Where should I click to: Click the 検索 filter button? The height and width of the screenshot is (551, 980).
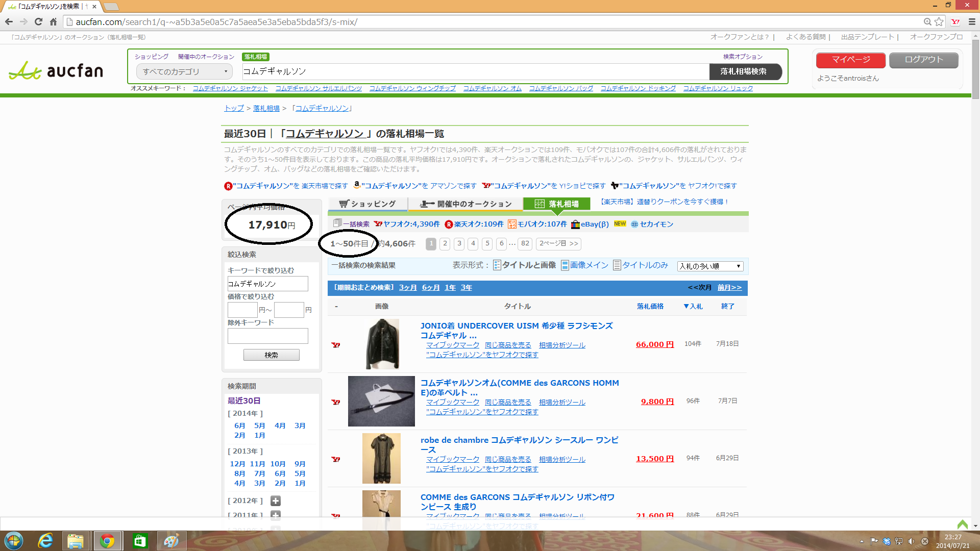click(272, 355)
